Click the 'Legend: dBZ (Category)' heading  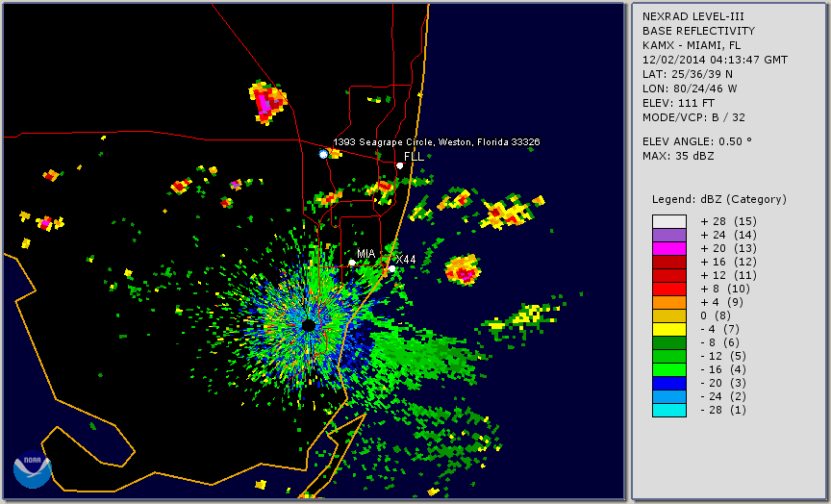(x=719, y=199)
